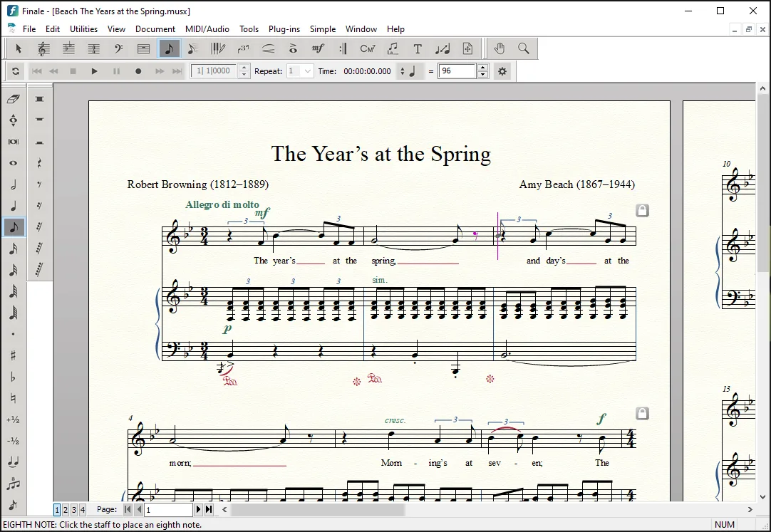Open the MIDI/Audio menu
The height and width of the screenshot is (532, 771).
pyautogui.click(x=207, y=29)
